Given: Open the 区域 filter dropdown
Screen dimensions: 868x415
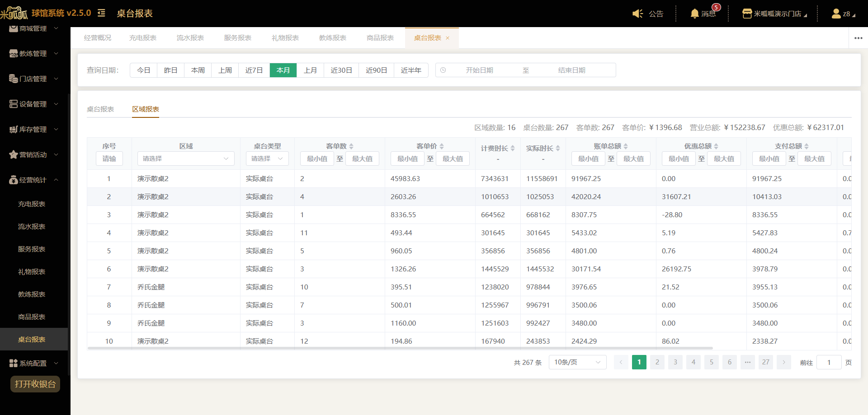Looking at the screenshot, I should pos(186,159).
